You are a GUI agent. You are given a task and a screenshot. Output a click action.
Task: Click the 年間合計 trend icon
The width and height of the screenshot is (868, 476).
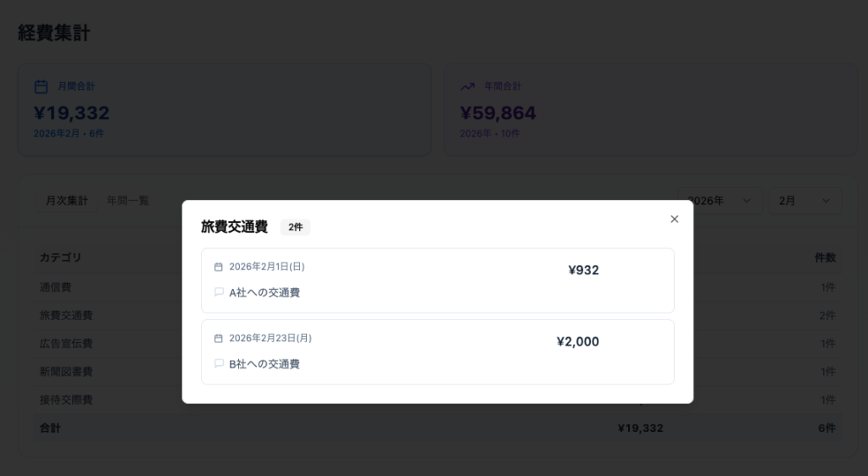click(x=467, y=86)
